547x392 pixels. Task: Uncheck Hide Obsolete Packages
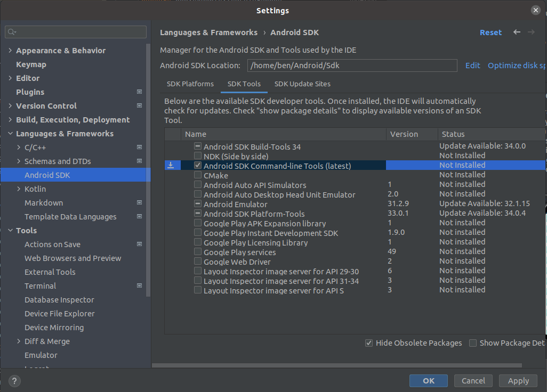click(x=369, y=343)
